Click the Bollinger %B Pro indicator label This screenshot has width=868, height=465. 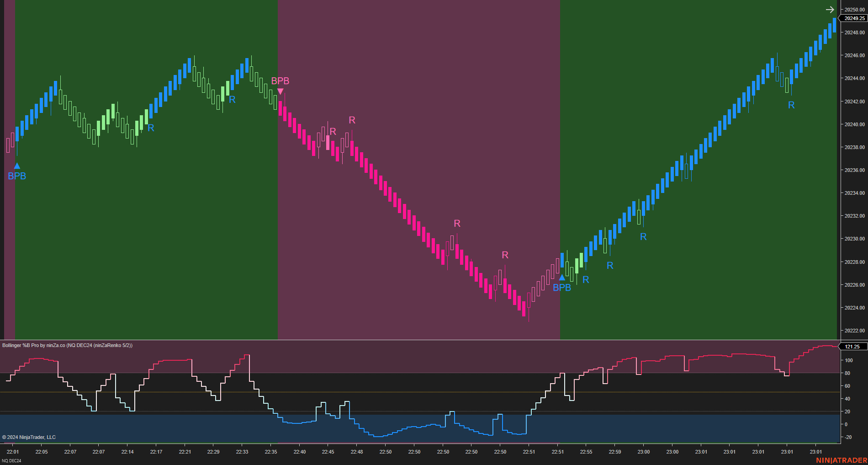[68, 345]
